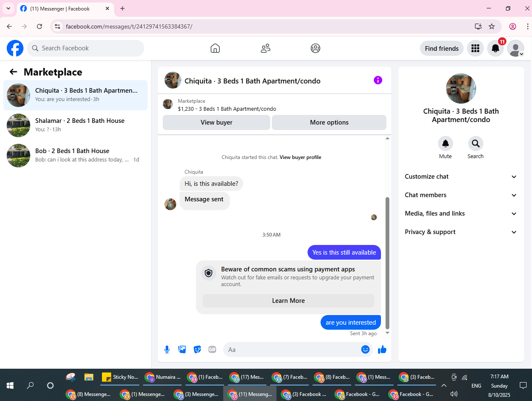Open the Home feed icon
The height and width of the screenshot is (401, 532).
click(215, 48)
